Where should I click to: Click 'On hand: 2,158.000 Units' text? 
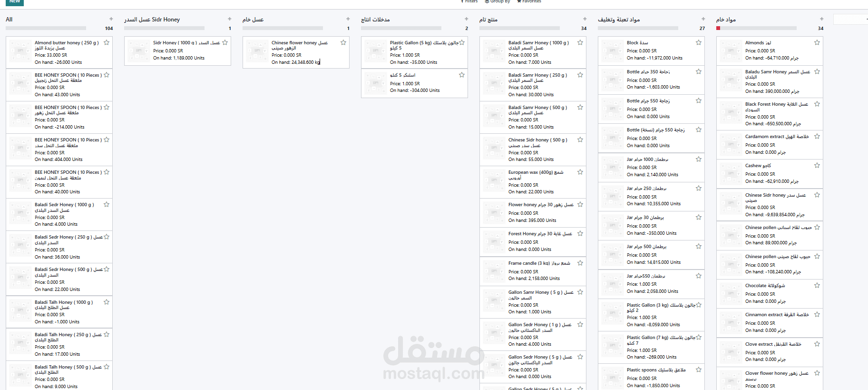534,279
